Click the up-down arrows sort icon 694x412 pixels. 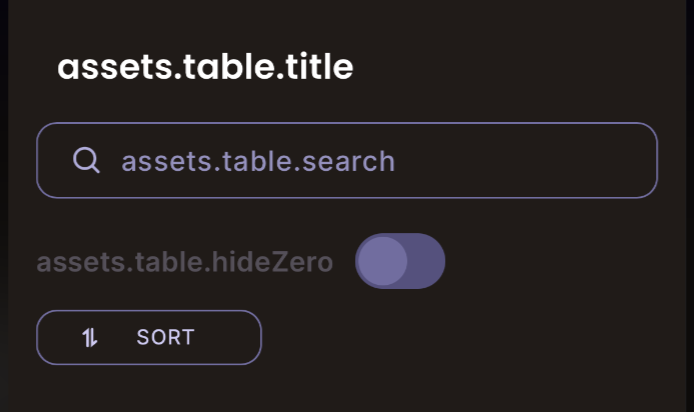pos(90,338)
